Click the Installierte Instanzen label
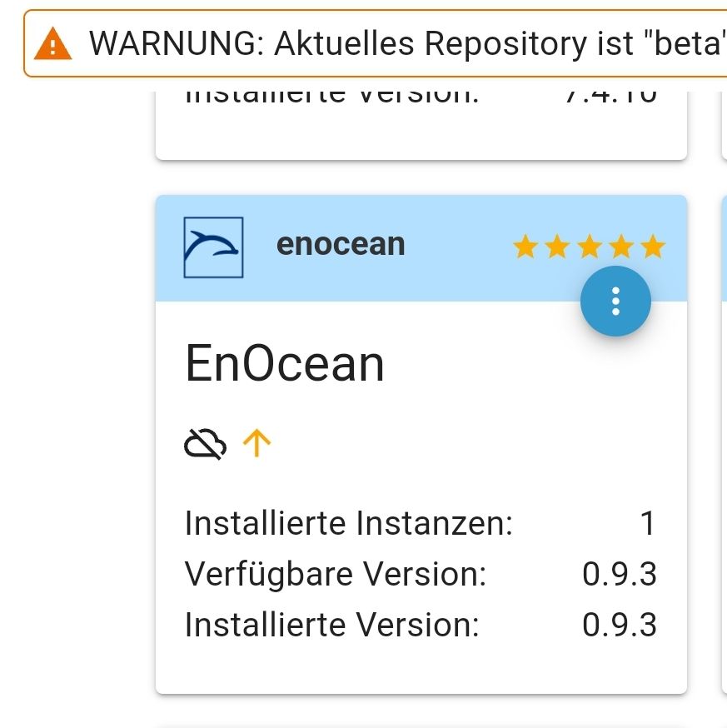 pyautogui.click(x=349, y=523)
